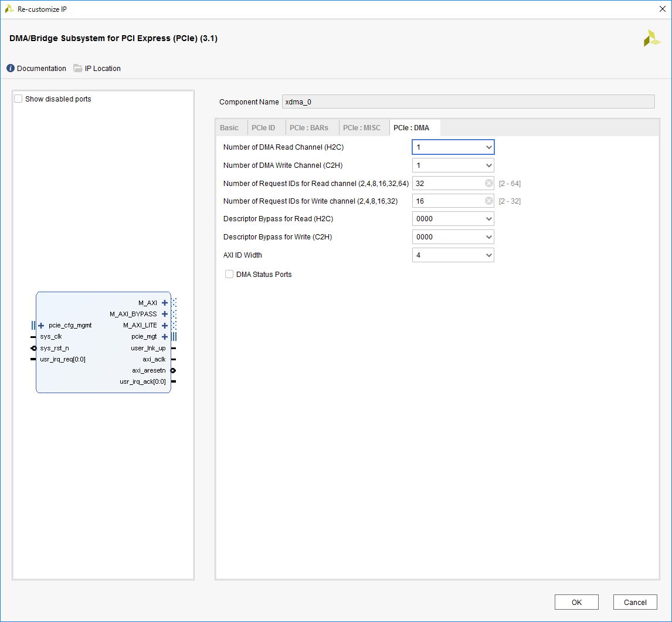Open the AXI ID Width dropdown
Viewport: 672px width, 622px height.
click(453, 255)
